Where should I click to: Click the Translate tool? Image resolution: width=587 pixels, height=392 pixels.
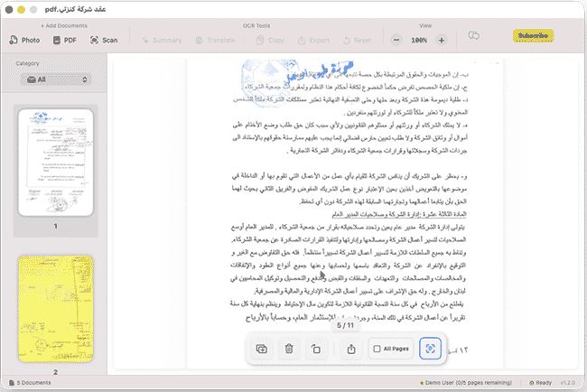[215, 40]
